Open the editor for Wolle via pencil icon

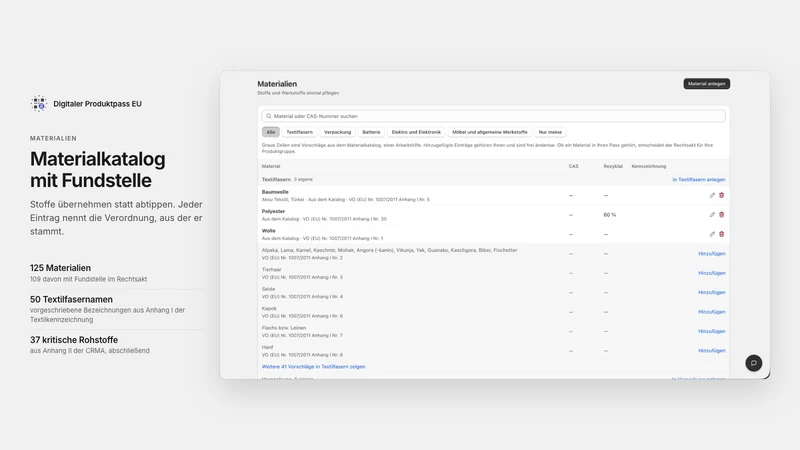coord(712,234)
